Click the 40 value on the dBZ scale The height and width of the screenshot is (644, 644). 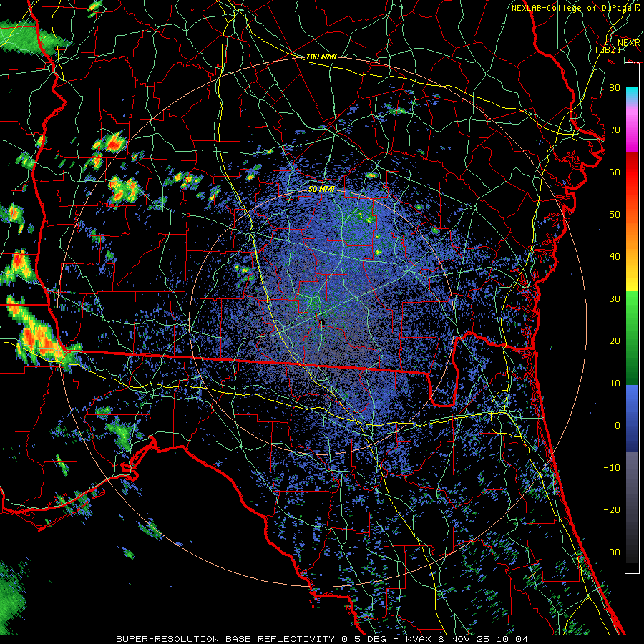[x=615, y=257]
